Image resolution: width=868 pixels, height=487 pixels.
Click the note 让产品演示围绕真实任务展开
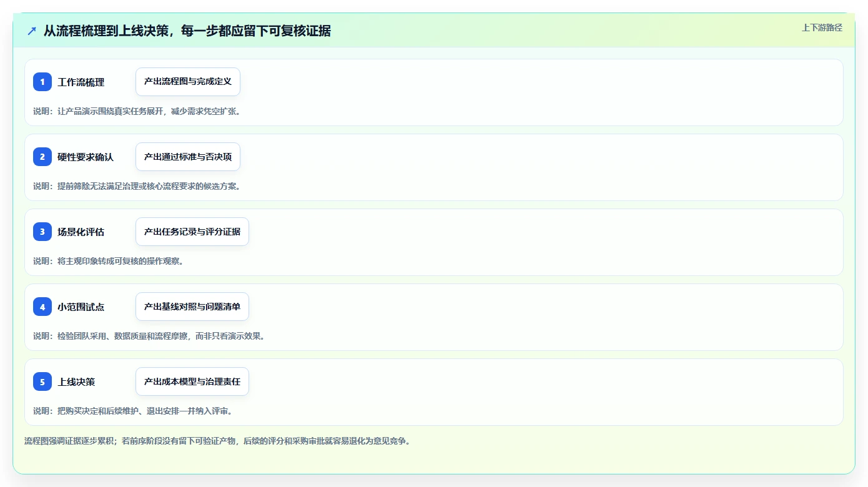click(137, 111)
